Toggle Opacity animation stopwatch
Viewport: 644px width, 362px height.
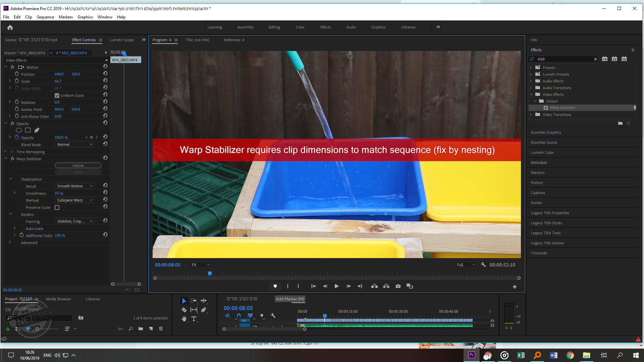(x=17, y=137)
